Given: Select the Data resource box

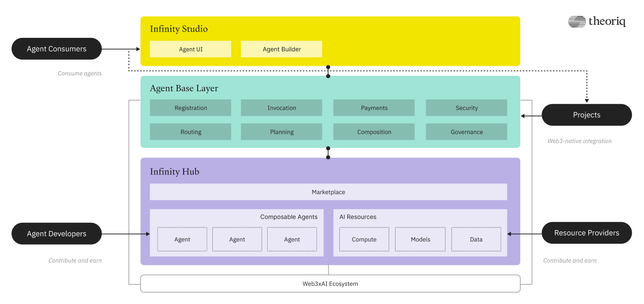Looking at the screenshot, I should pyautogui.click(x=476, y=239).
